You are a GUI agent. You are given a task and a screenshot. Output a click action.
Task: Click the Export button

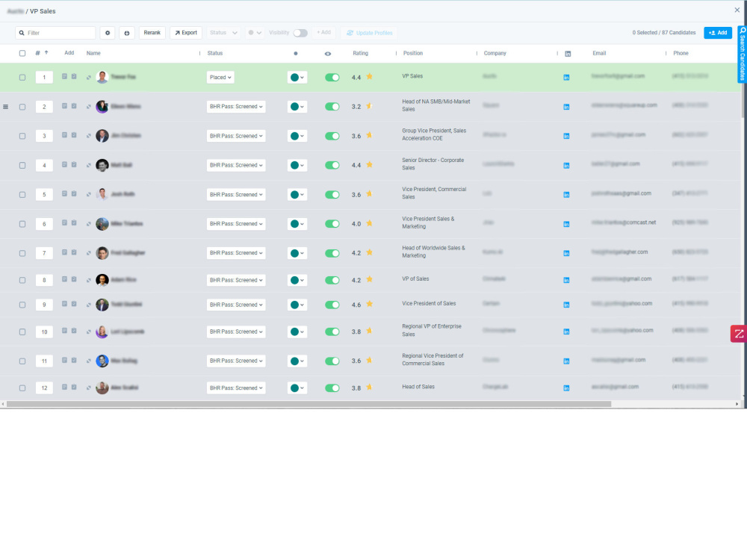[x=186, y=33]
